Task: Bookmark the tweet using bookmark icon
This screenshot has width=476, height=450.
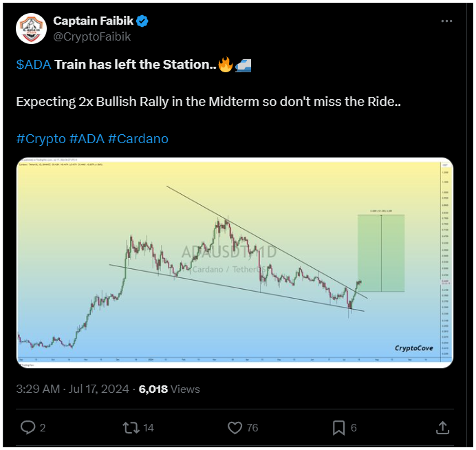Action: 338,427
